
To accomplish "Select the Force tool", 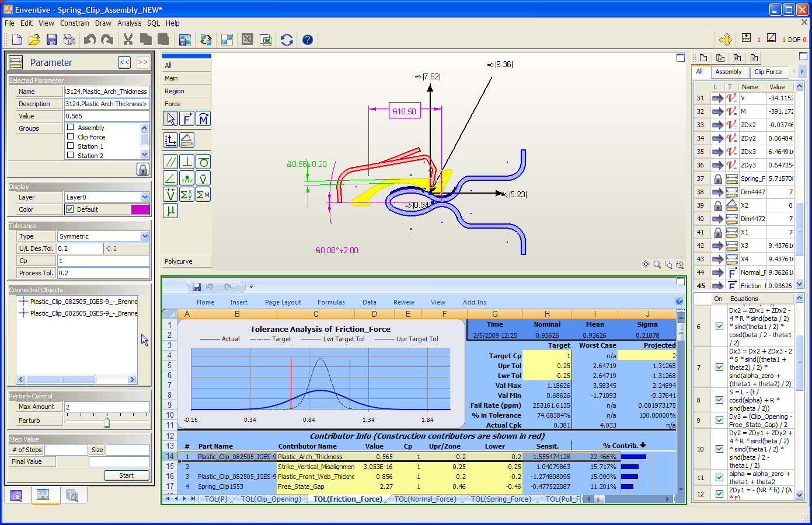I will 187,118.
